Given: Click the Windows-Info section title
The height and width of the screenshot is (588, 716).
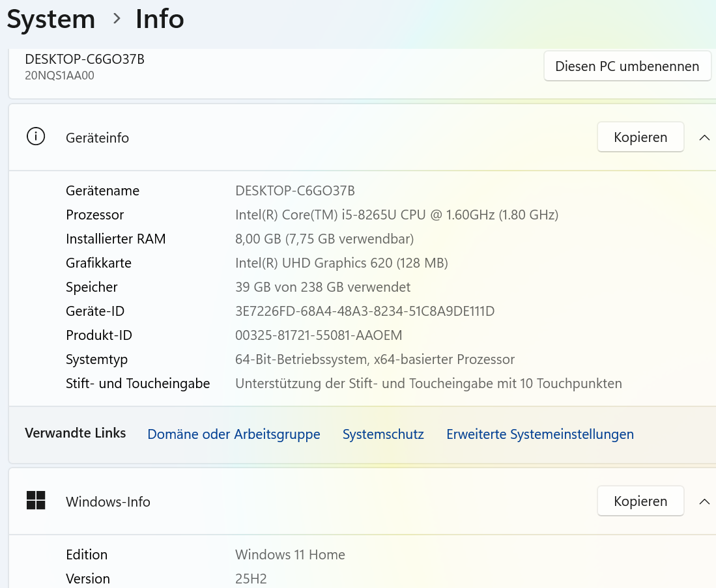Looking at the screenshot, I should pyautogui.click(x=107, y=502).
